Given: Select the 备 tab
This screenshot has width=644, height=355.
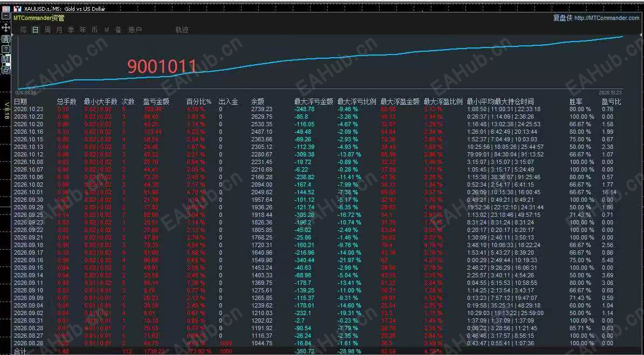Looking at the screenshot, I should coord(119,30).
